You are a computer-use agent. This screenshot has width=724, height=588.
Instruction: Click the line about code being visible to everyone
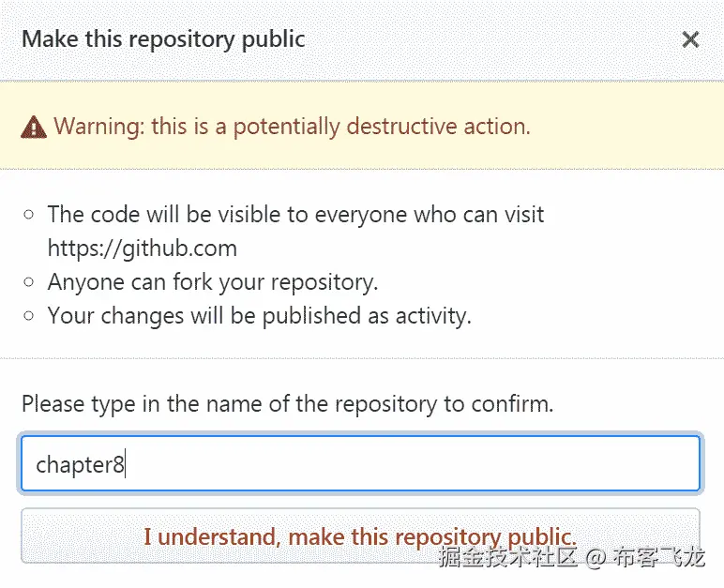(295, 215)
